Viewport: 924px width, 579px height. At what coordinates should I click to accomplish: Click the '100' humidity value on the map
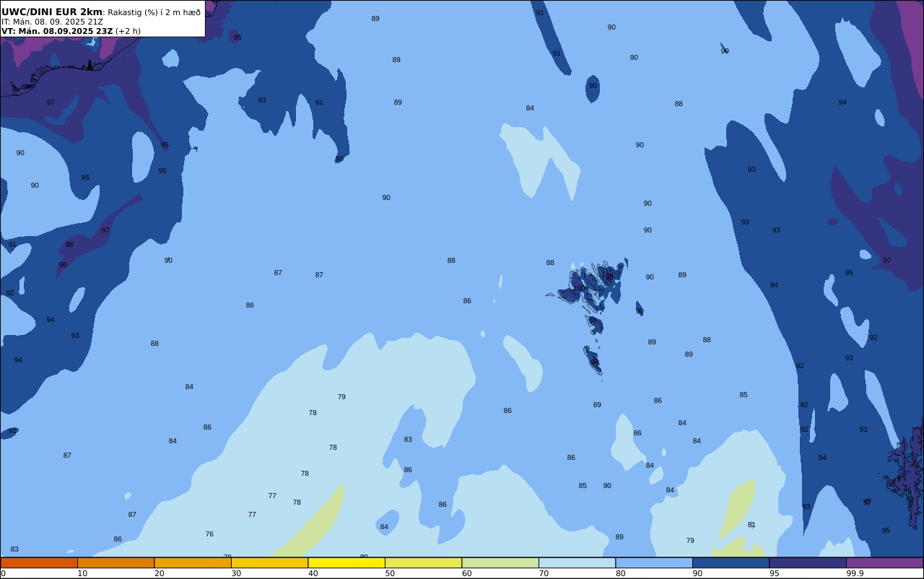(579, 289)
